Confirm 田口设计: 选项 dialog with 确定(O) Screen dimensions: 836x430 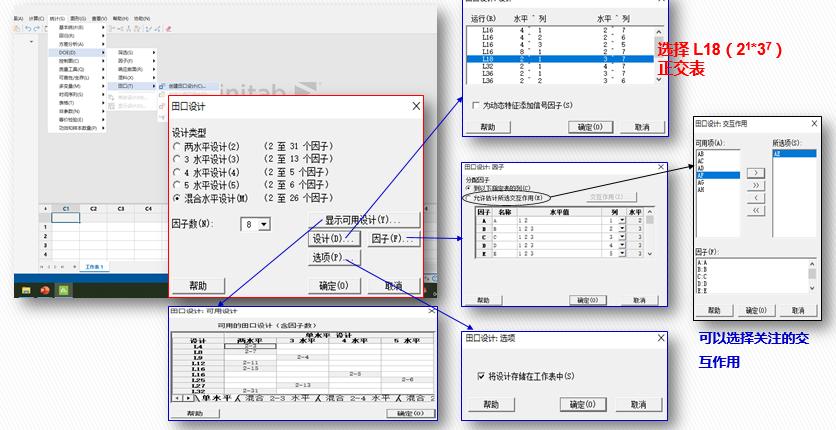[x=583, y=404]
